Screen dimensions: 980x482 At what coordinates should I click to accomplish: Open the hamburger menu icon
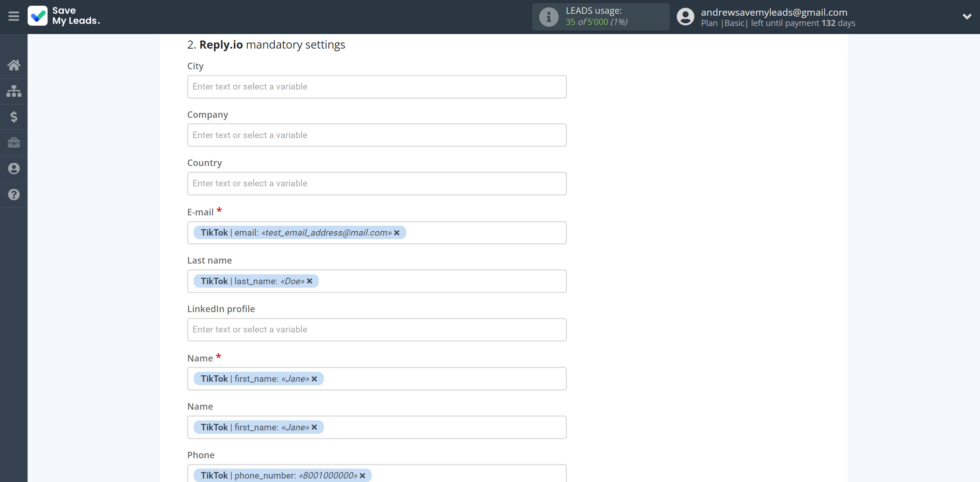click(14, 16)
